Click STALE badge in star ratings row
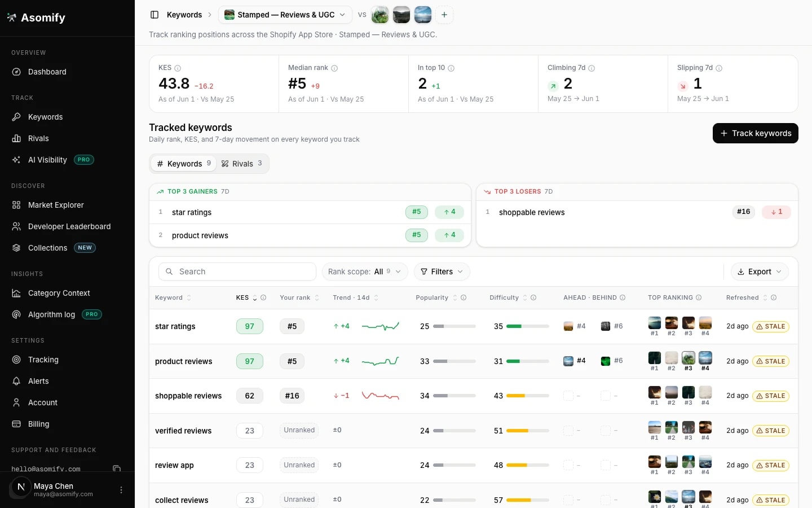 pos(771,326)
